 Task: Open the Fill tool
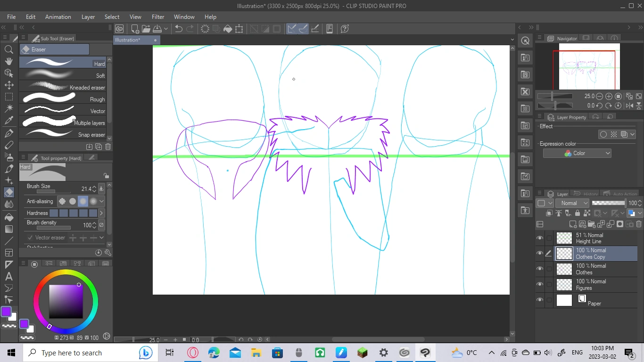(8, 217)
